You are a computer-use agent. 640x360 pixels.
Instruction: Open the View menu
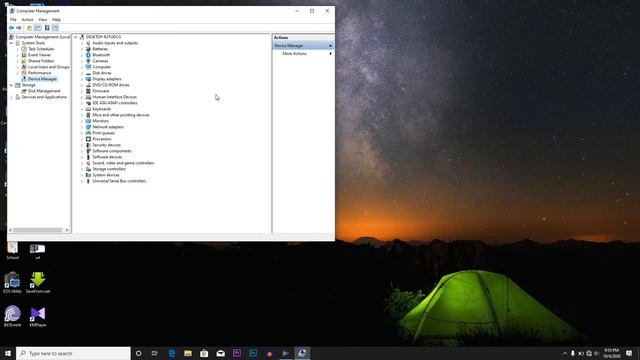point(42,20)
